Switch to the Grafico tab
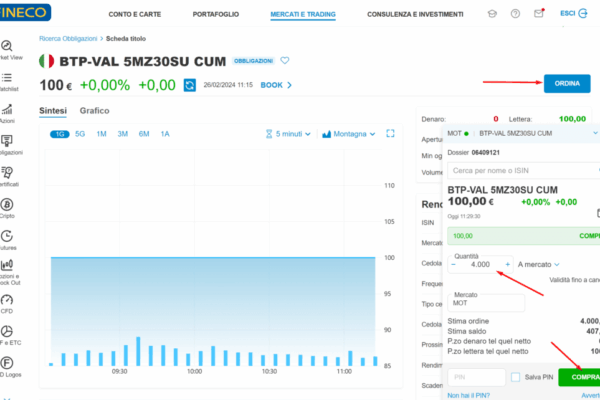600x400 pixels. 94,110
